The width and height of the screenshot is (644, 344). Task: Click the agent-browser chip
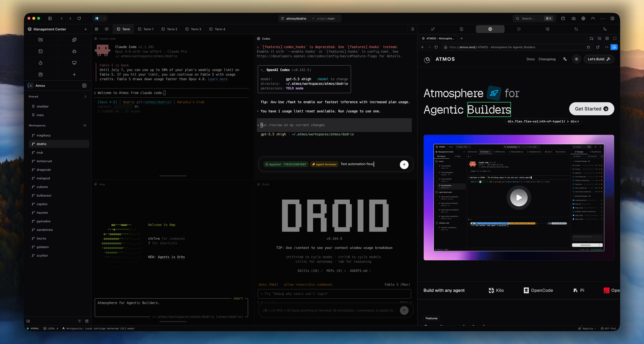(324, 164)
